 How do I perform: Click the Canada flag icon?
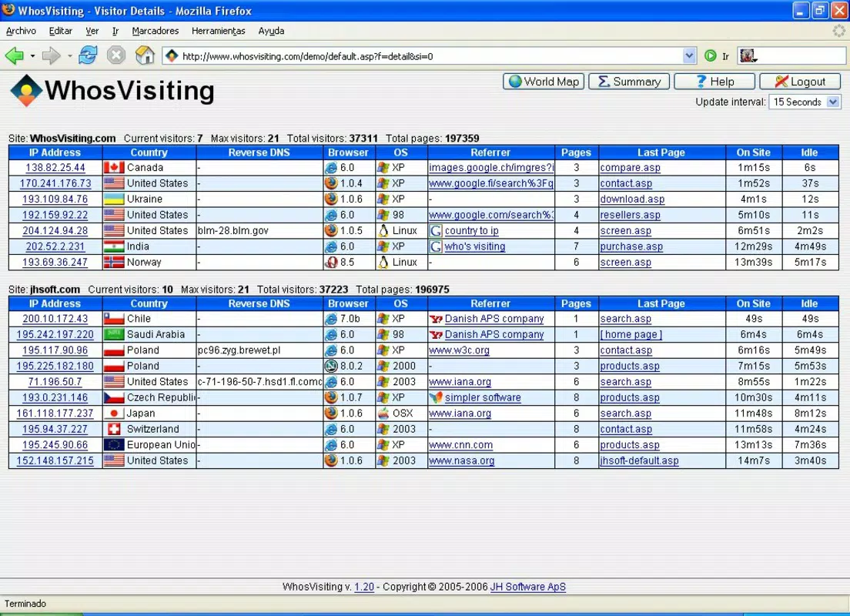[x=114, y=168]
